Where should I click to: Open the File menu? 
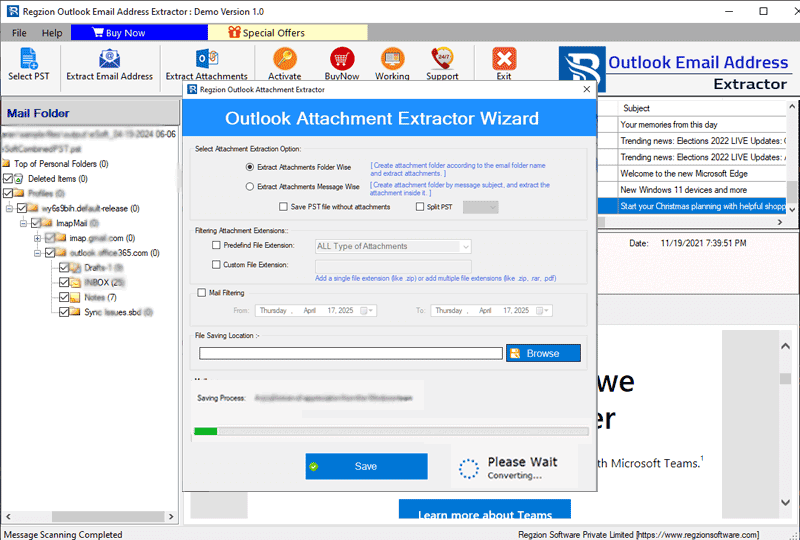pos(19,33)
